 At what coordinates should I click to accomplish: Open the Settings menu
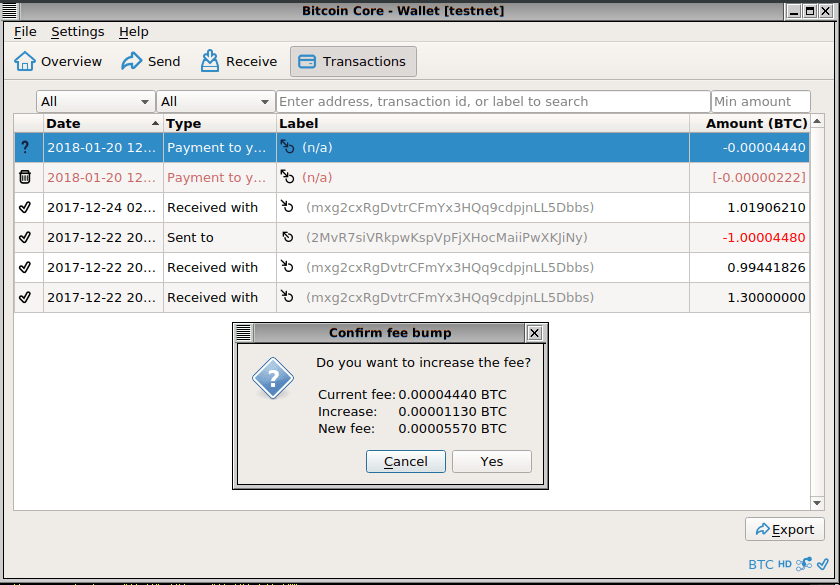pyautogui.click(x=78, y=32)
